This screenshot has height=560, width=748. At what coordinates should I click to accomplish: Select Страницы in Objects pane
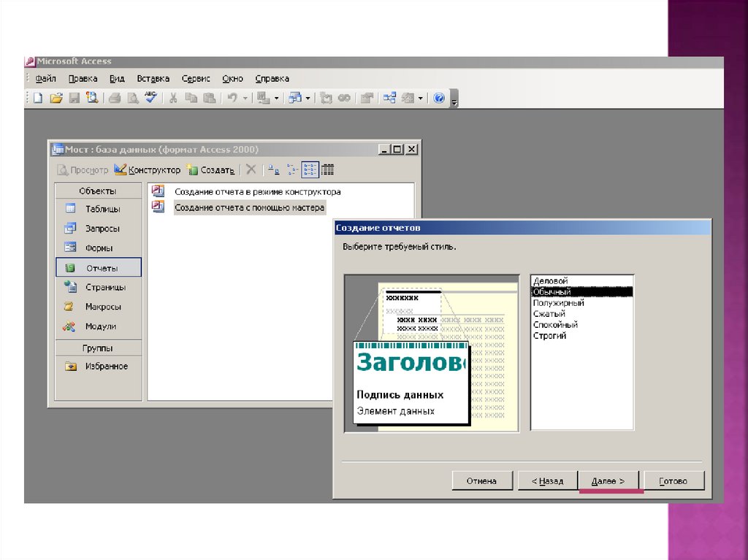(99, 287)
